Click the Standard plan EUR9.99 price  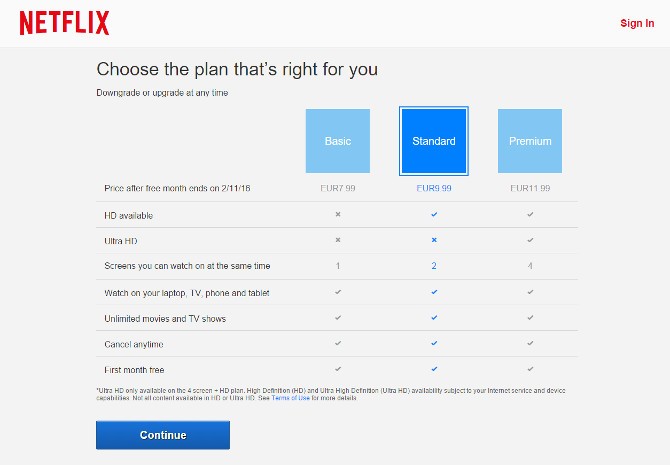point(434,188)
